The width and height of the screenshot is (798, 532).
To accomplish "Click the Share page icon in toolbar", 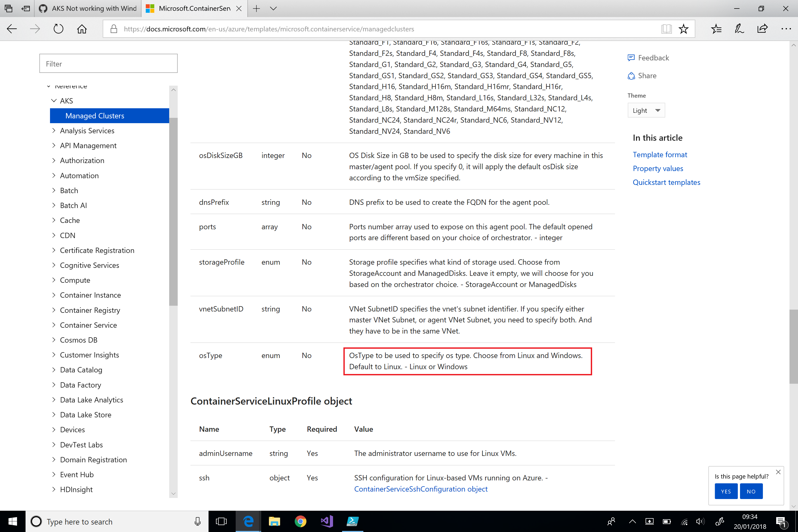I will [x=762, y=29].
